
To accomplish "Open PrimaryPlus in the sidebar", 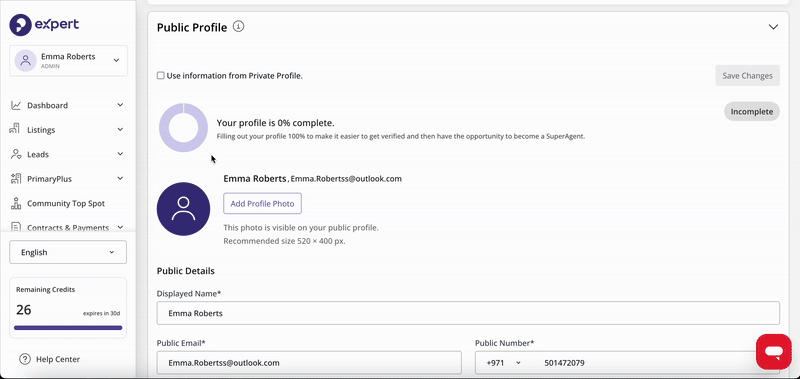I will pyautogui.click(x=49, y=179).
